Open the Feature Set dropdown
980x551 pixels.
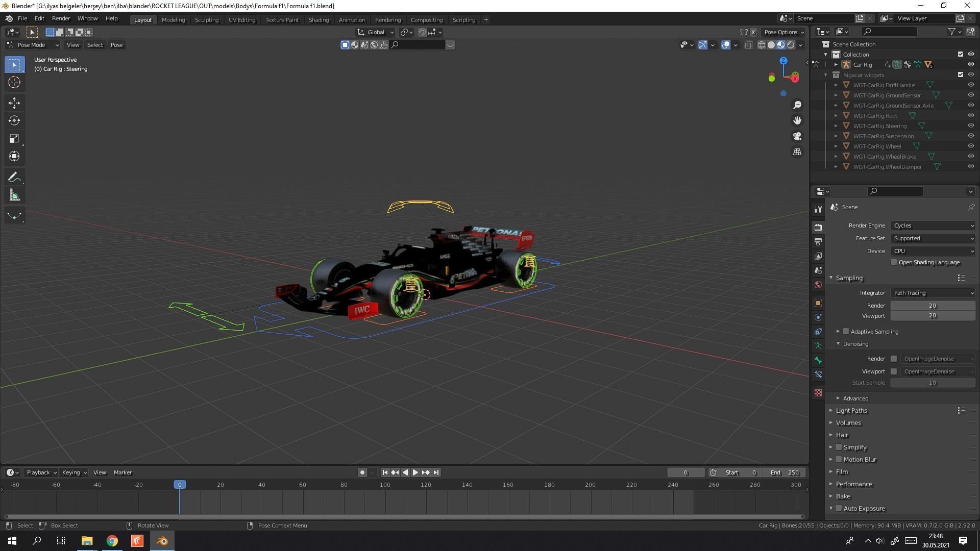[933, 238]
